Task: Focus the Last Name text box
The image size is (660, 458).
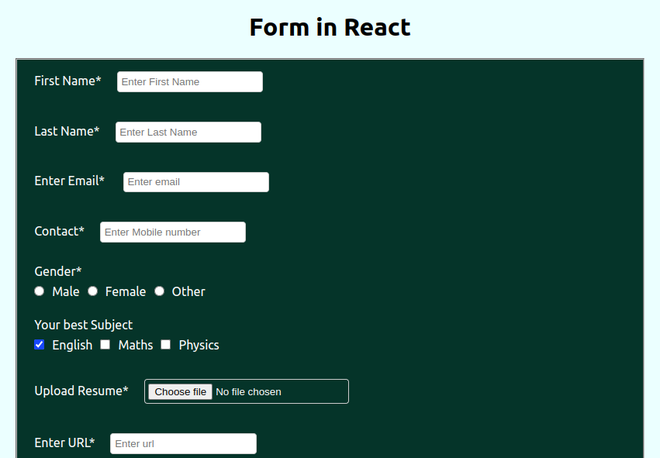Action: pos(188,132)
